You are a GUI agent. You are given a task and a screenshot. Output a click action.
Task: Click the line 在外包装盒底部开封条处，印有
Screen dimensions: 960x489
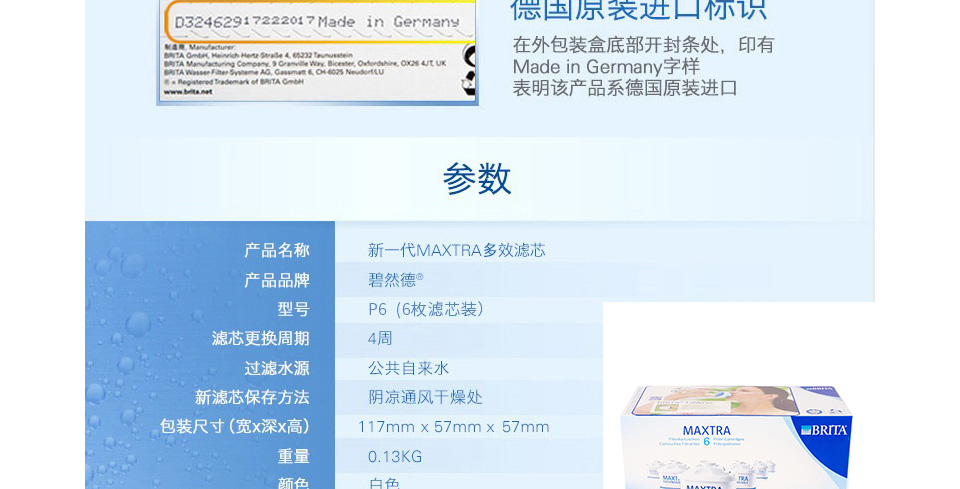(x=643, y=45)
